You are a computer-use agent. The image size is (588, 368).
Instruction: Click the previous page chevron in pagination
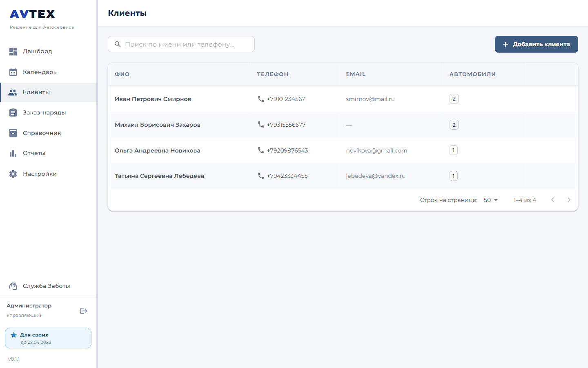(x=552, y=200)
